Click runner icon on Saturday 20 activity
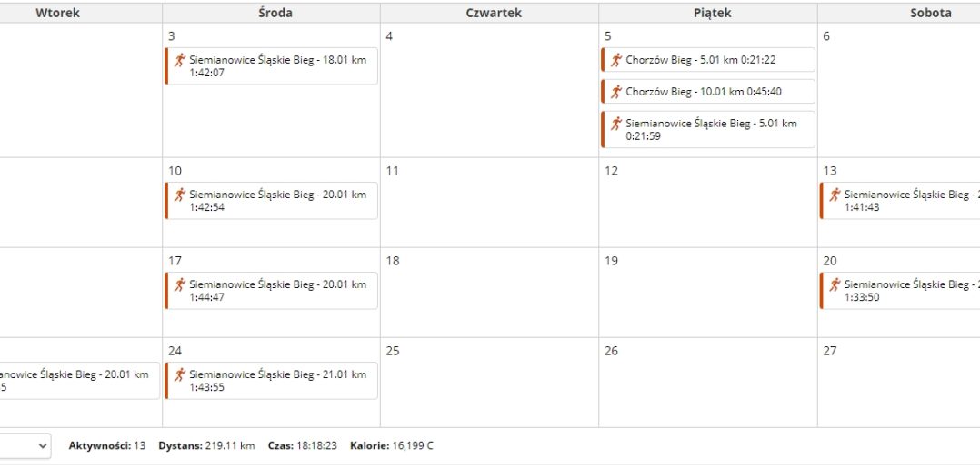The image size is (980, 469). (x=835, y=284)
